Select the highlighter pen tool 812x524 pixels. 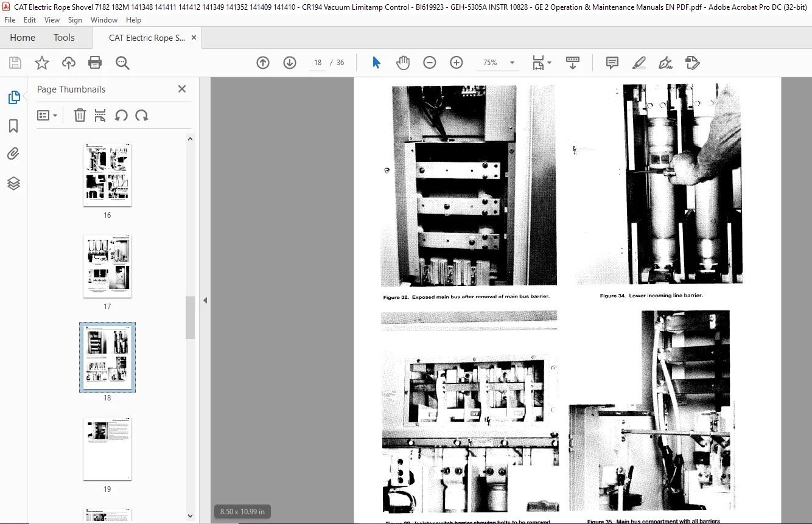pos(639,63)
